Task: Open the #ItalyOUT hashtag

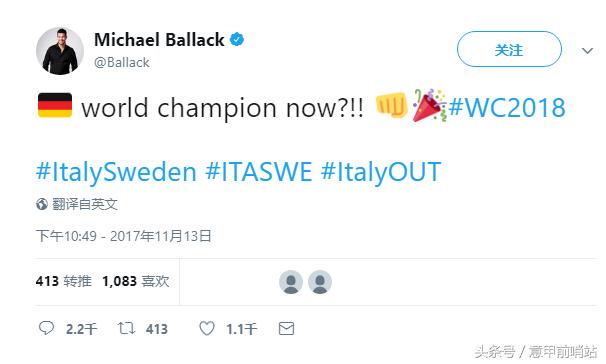Action: (381, 172)
